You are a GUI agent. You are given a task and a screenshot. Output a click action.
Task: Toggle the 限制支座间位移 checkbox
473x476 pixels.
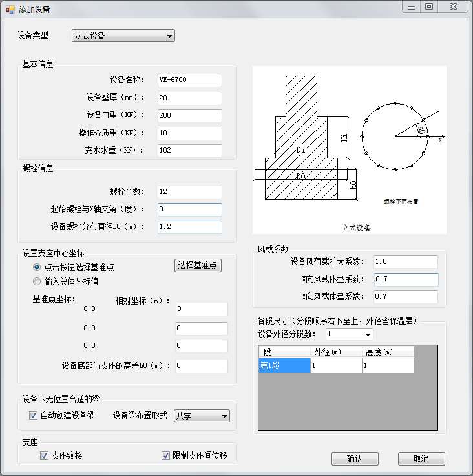[x=166, y=456]
